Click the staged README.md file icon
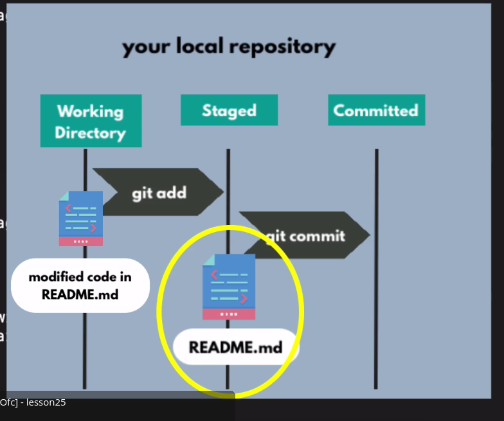Screen dimensions: 504x421 tap(229, 287)
